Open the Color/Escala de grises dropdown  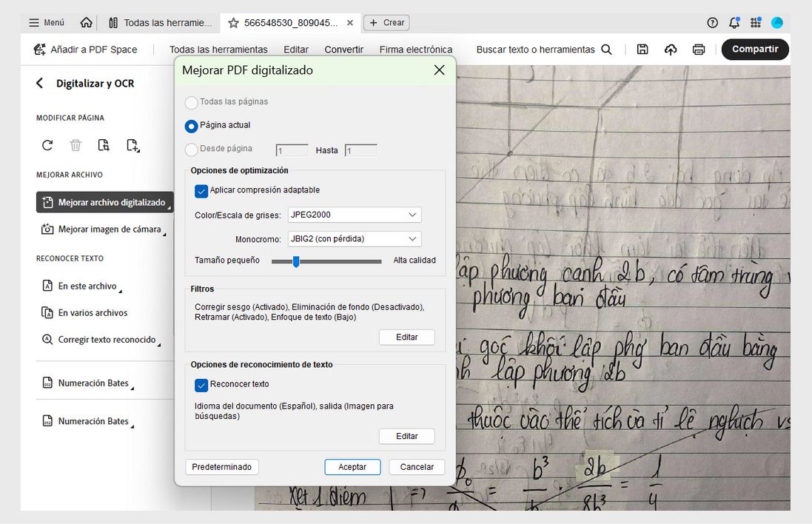pyautogui.click(x=354, y=214)
